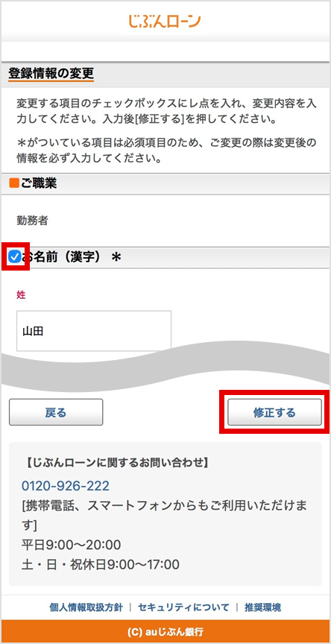
Task: Click the 登録情報の変更 heading
Action: [x=51, y=74]
